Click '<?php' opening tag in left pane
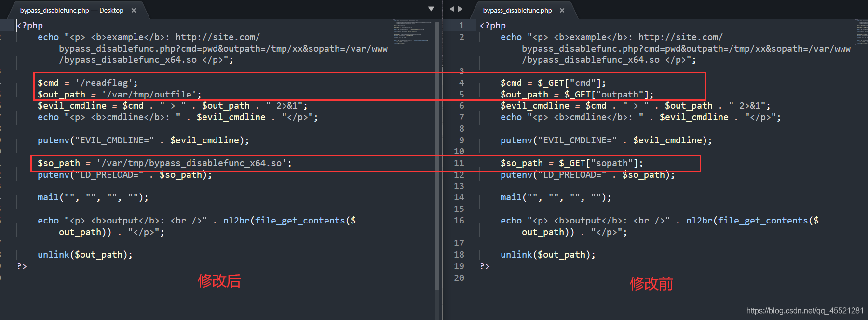This screenshot has height=320, width=868. pyautogui.click(x=30, y=26)
